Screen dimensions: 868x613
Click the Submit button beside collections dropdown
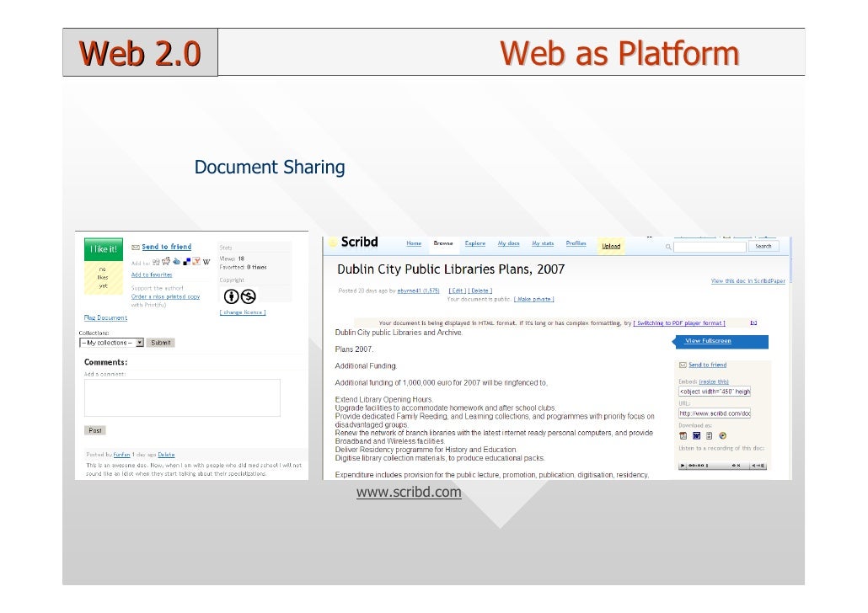point(160,343)
